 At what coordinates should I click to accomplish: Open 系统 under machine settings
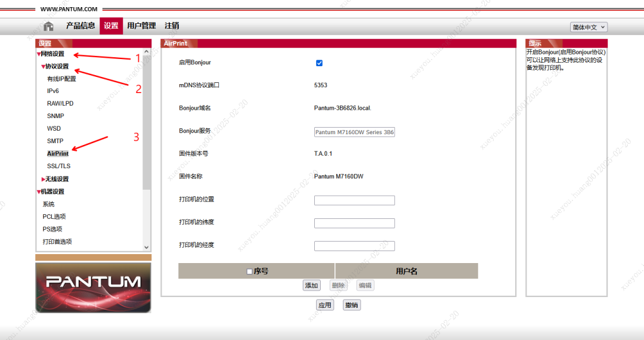coord(48,204)
